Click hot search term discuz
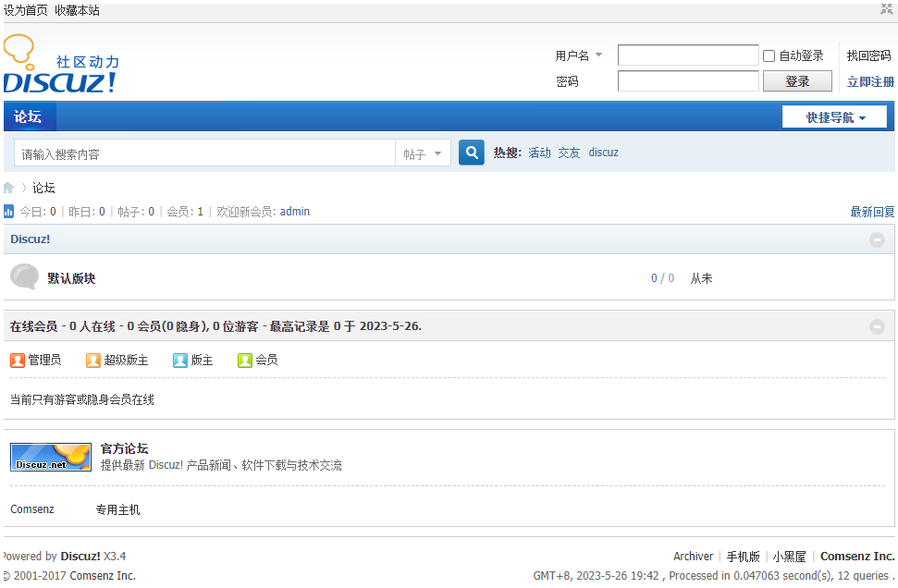Image resolution: width=898 pixels, height=588 pixels. click(604, 153)
